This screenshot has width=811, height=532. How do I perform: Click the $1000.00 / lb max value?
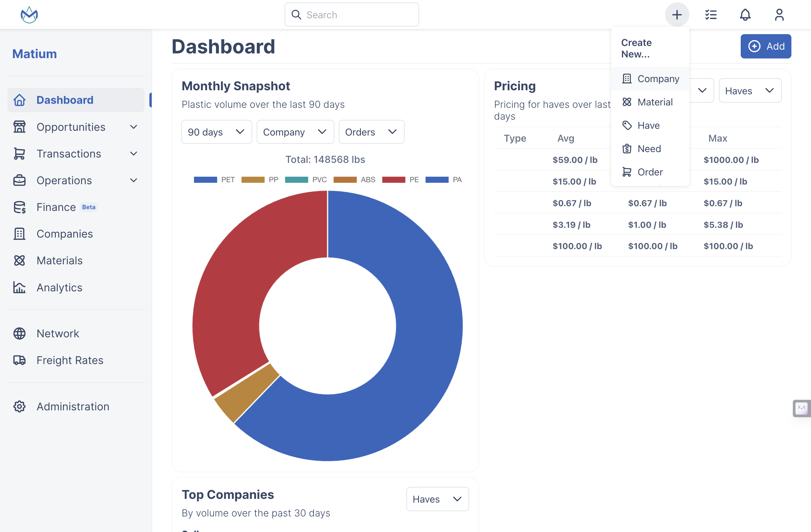pos(731,160)
